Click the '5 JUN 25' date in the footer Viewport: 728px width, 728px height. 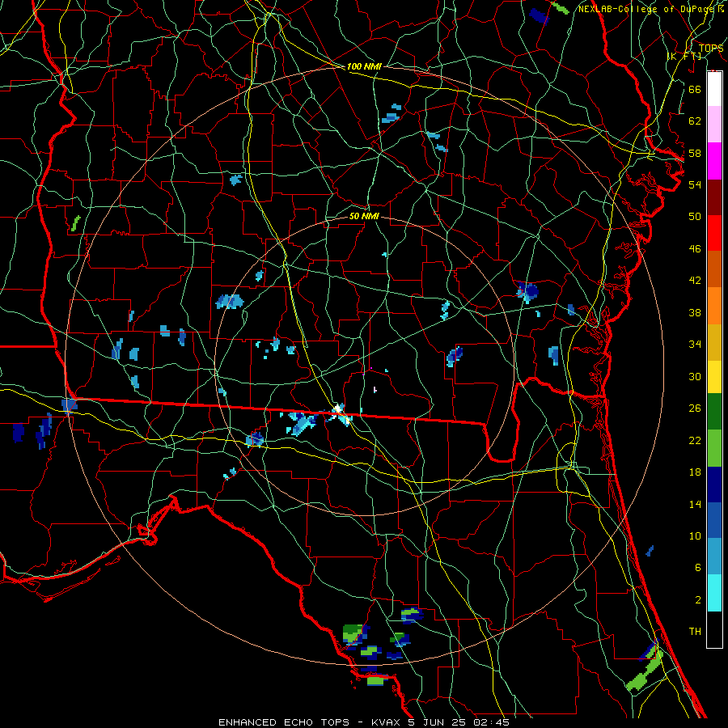pyautogui.click(x=438, y=722)
